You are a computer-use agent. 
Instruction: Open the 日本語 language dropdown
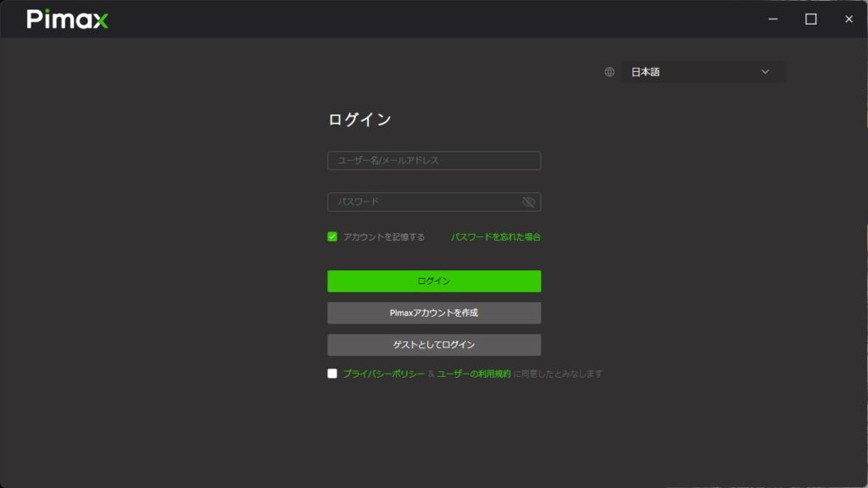[x=703, y=72]
